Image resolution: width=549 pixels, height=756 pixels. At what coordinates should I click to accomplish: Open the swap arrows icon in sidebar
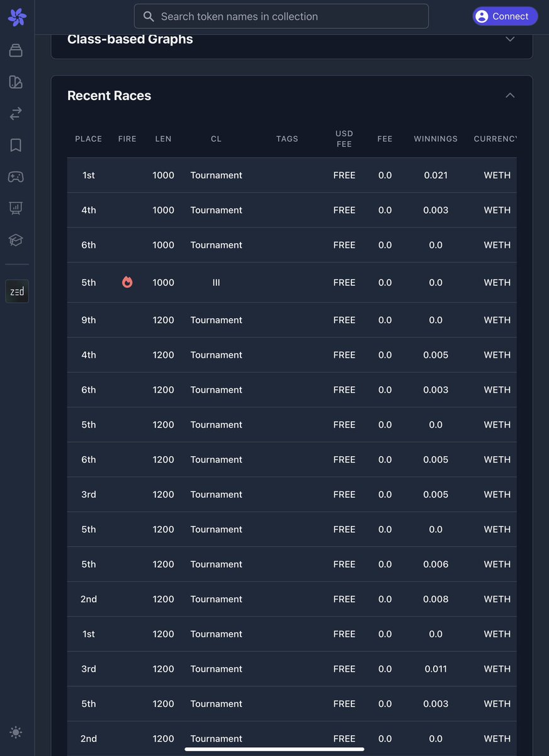(16, 113)
